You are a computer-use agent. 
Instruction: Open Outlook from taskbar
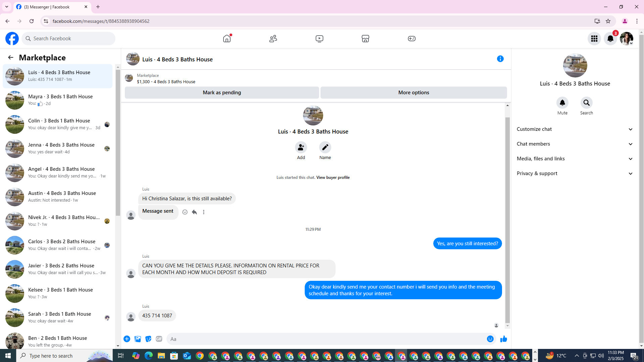click(187, 356)
